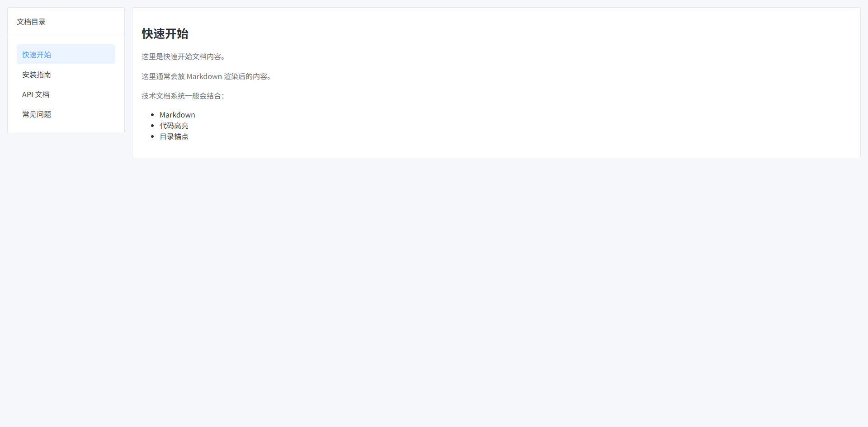Select the Markdown bullet list item

[x=177, y=115]
